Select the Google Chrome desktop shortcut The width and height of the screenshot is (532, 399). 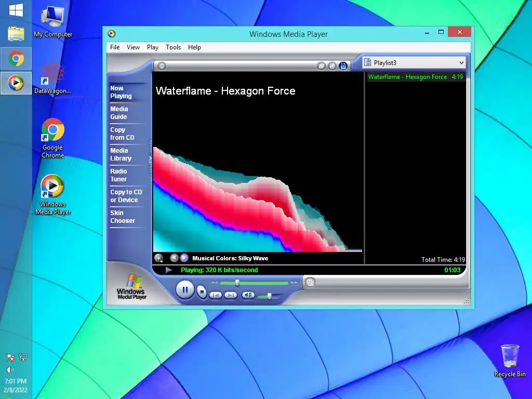click(52, 138)
